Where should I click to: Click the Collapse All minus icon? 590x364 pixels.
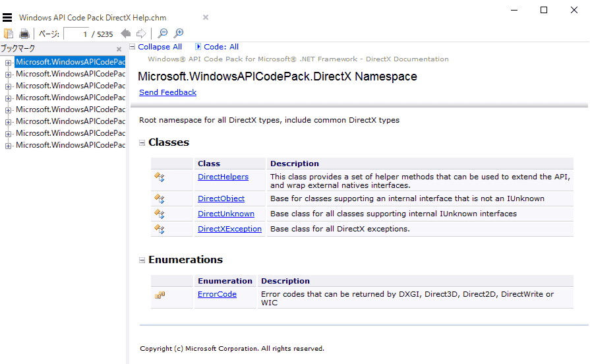(x=133, y=47)
